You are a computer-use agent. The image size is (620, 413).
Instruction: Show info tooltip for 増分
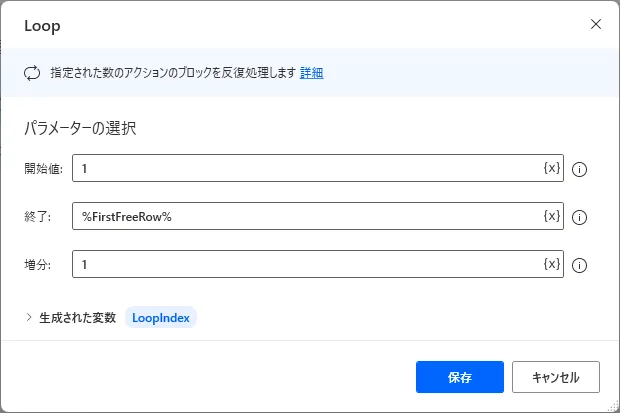[579, 265]
